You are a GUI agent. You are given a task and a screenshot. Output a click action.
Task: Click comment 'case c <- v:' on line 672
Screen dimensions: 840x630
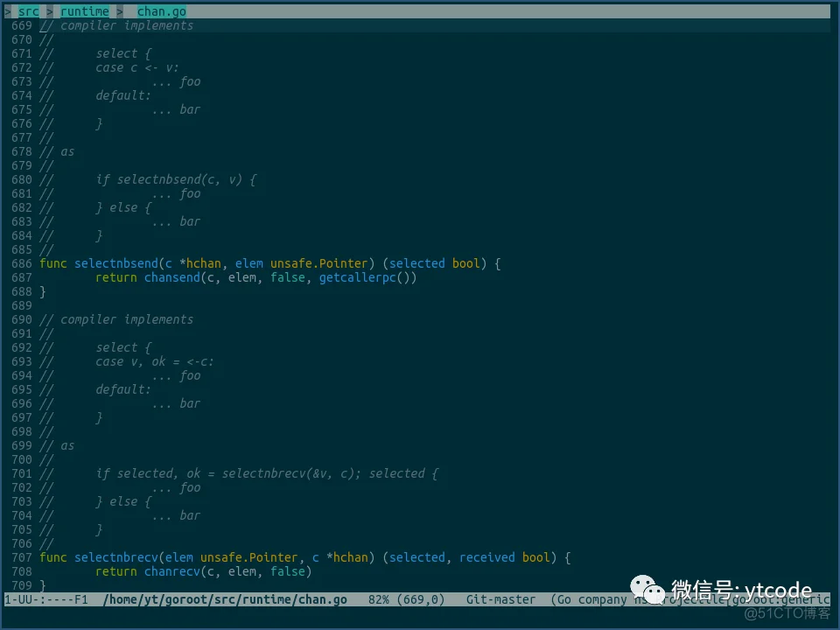pyautogui.click(x=137, y=67)
